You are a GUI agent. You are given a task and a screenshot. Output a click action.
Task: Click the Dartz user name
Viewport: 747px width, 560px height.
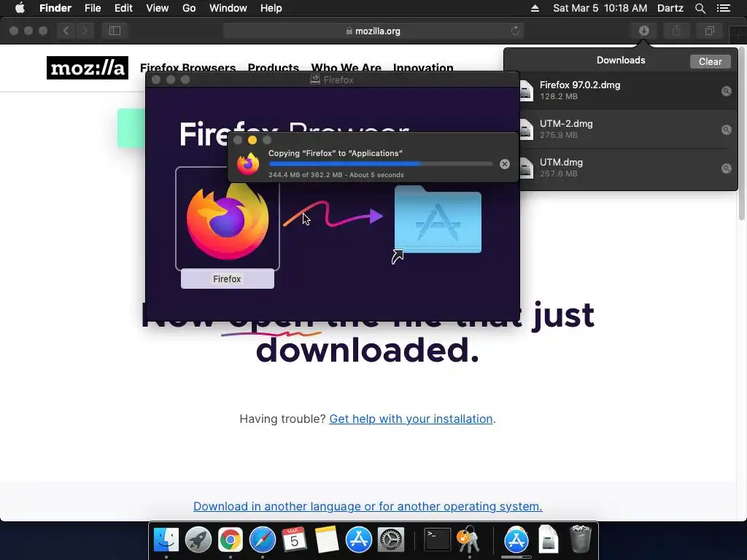(670, 8)
